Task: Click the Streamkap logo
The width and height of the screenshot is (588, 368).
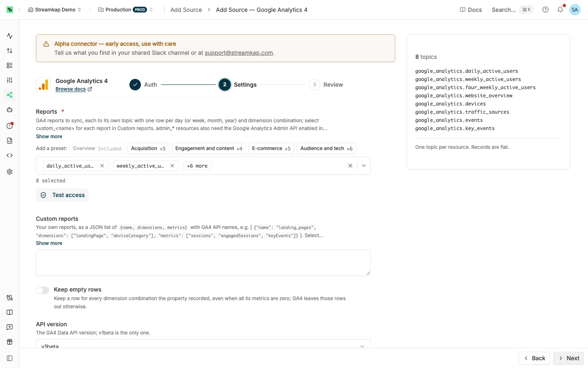Action: [x=10, y=10]
